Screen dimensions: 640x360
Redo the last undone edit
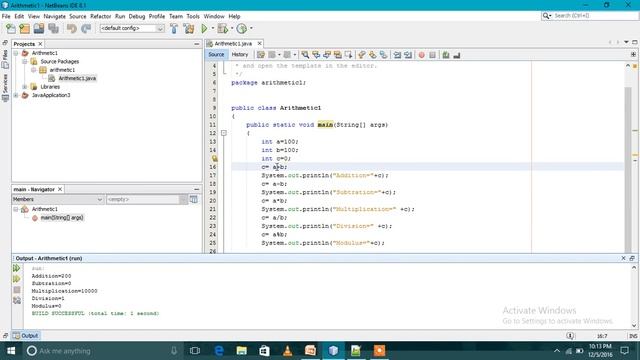[86, 28]
